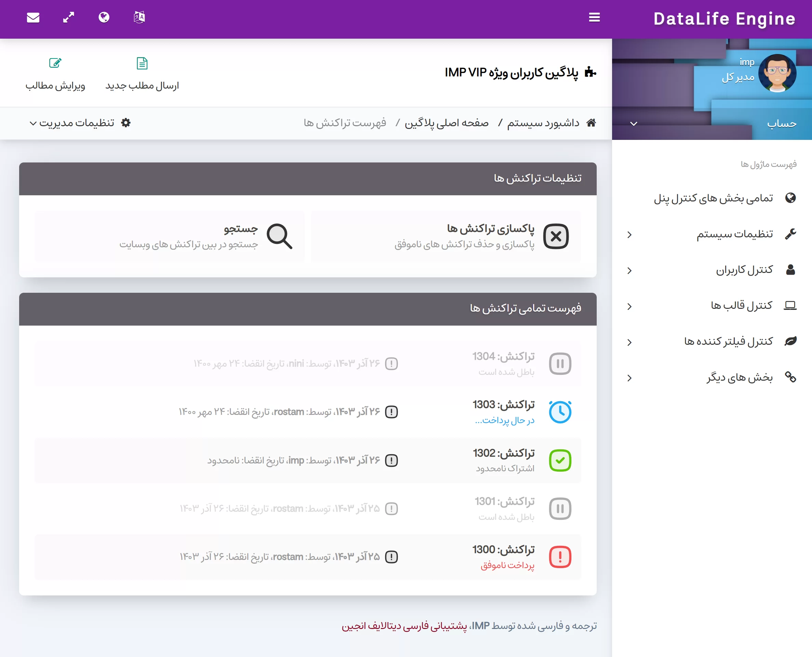Click the blue clock icon of transaction 1303
Screen dimensions: 812x657
[x=560, y=412]
